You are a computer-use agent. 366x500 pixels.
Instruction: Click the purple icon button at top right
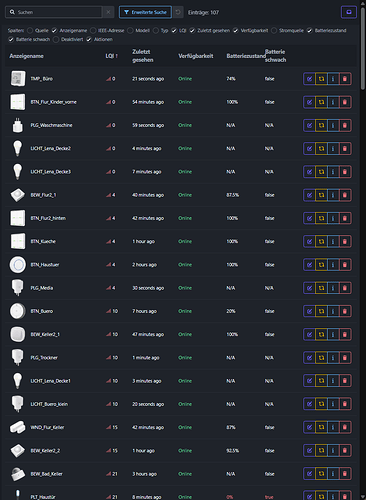coord(349,12)
